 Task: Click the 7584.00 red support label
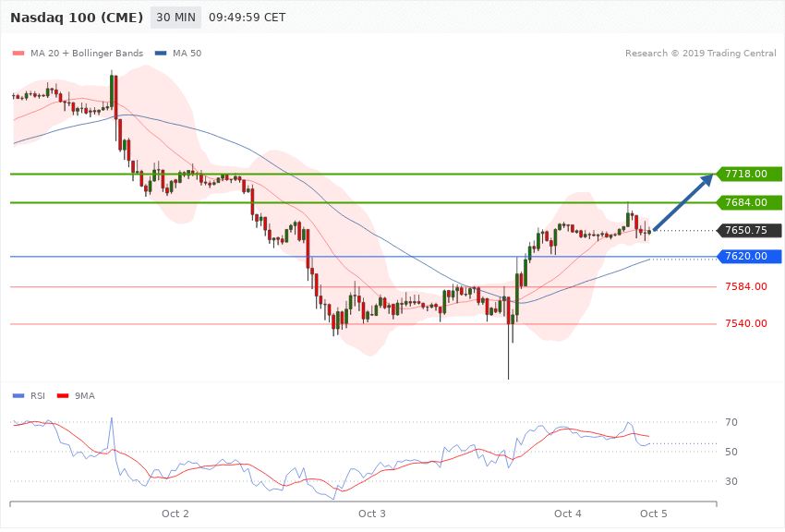coord(746,286)
